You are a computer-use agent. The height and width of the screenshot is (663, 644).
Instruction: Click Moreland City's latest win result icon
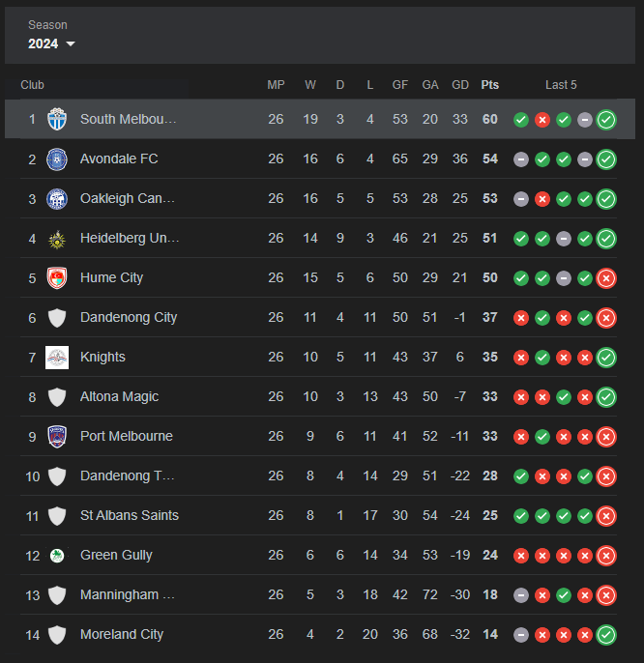[x=606, y=634]
